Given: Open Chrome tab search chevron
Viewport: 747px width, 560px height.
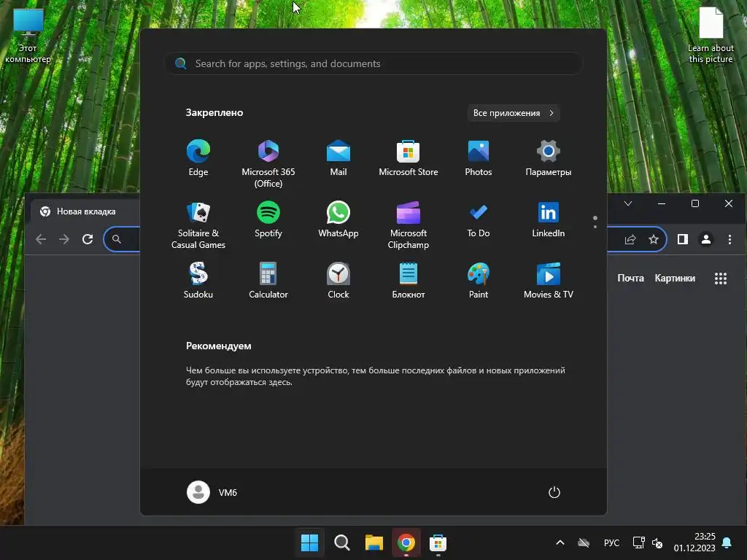Looking at the screenshot, I should click(x=628, y=203).
